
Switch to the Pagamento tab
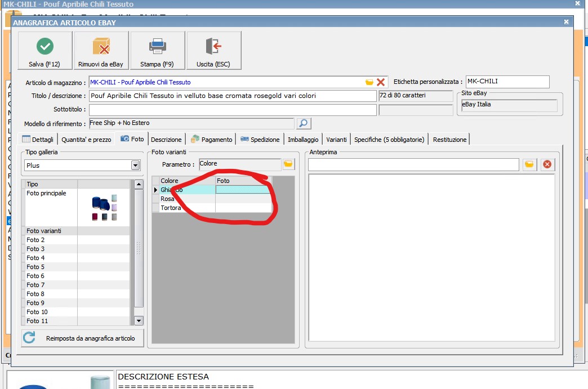click(212, 140)
